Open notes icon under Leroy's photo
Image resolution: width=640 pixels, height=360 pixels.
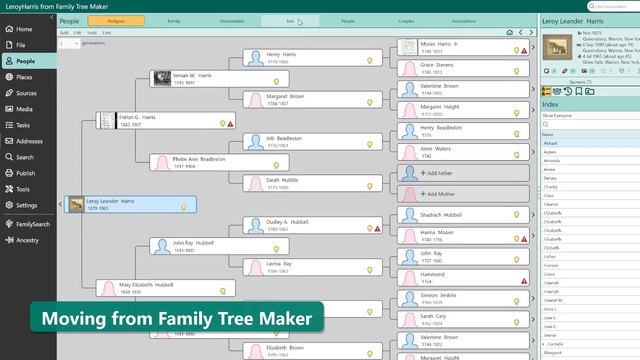point(547,71)
